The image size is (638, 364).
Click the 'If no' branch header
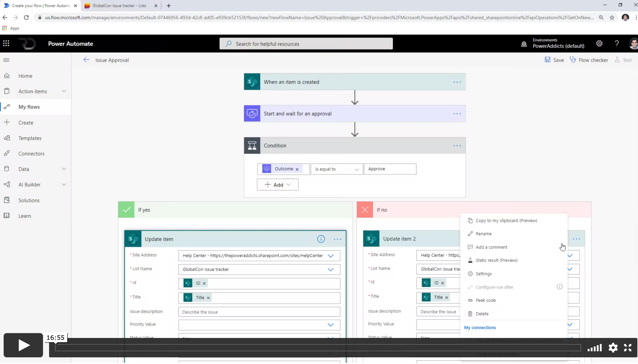[474, 210]
